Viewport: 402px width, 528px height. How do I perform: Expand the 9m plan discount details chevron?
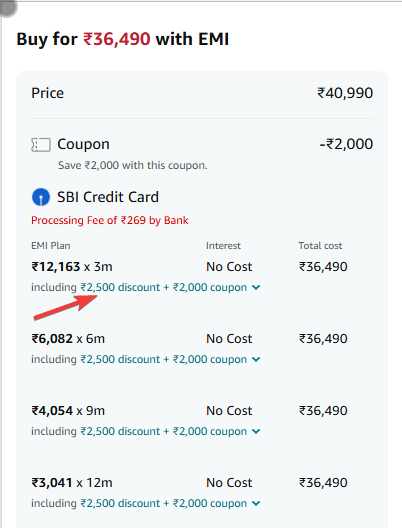[256, 431]
